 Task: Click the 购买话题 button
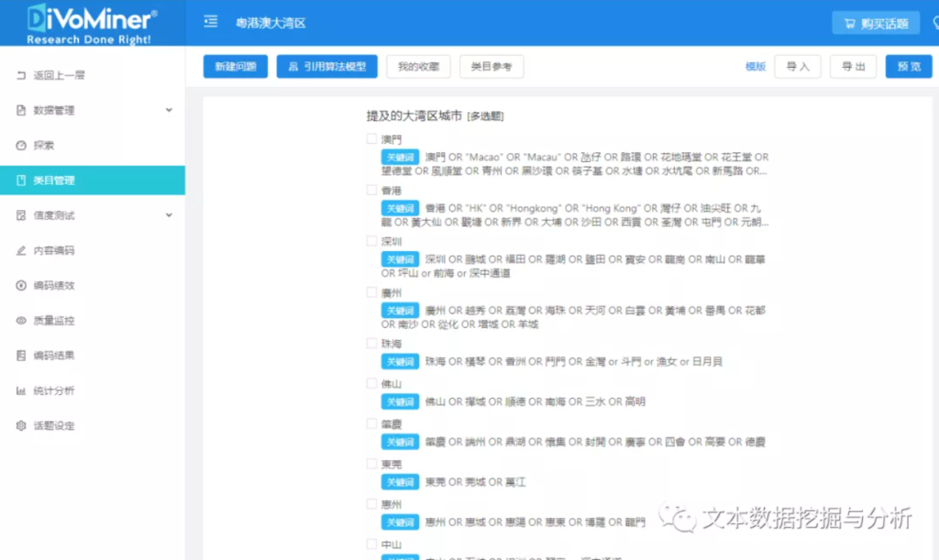[876, 24]
